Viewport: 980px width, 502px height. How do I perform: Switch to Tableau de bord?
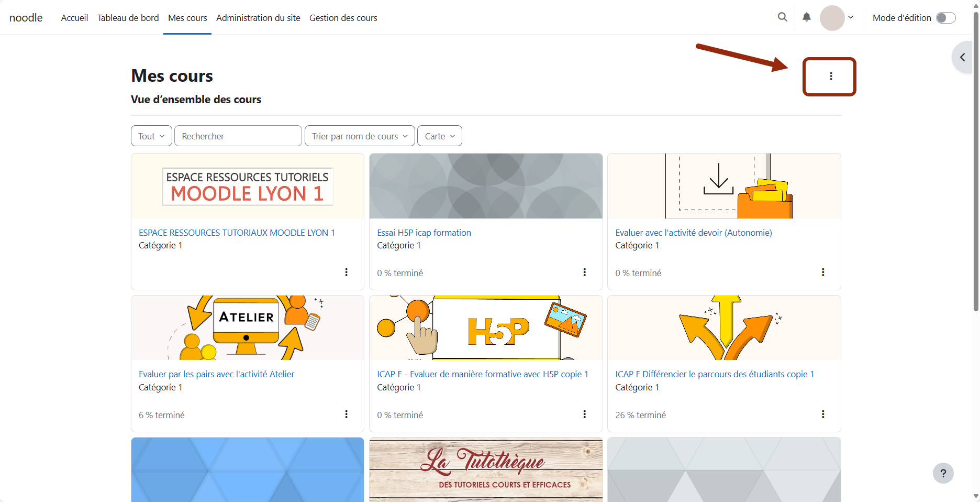128,17
